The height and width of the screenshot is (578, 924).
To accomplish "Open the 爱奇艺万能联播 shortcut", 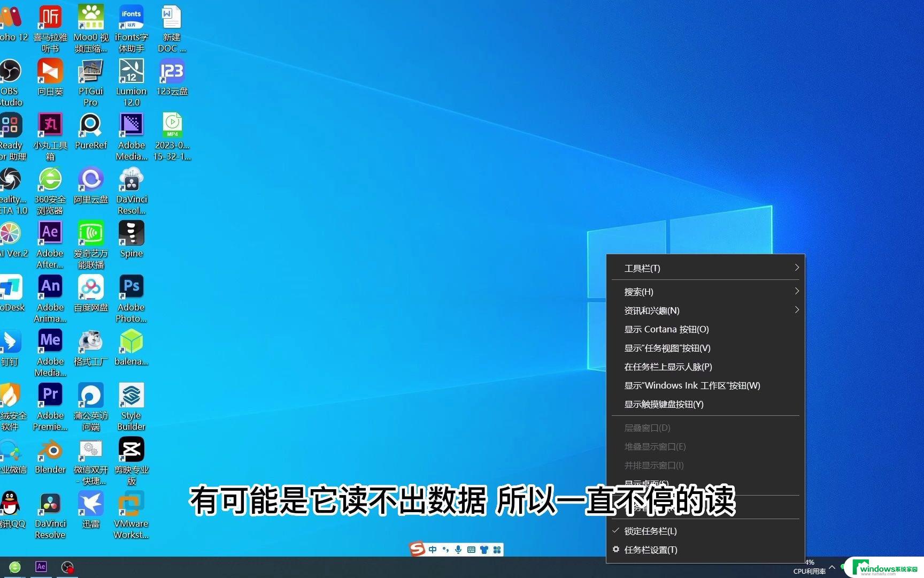I will tap(91, 245).
